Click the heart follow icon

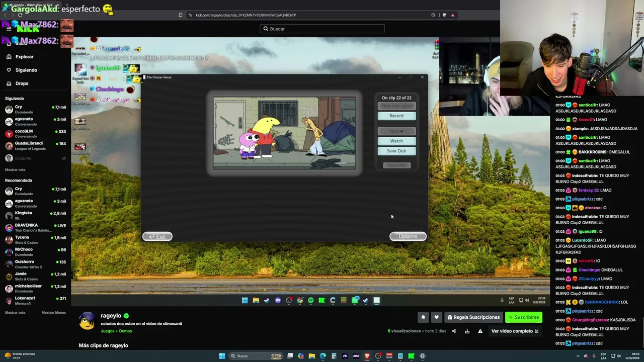[436, 317]
